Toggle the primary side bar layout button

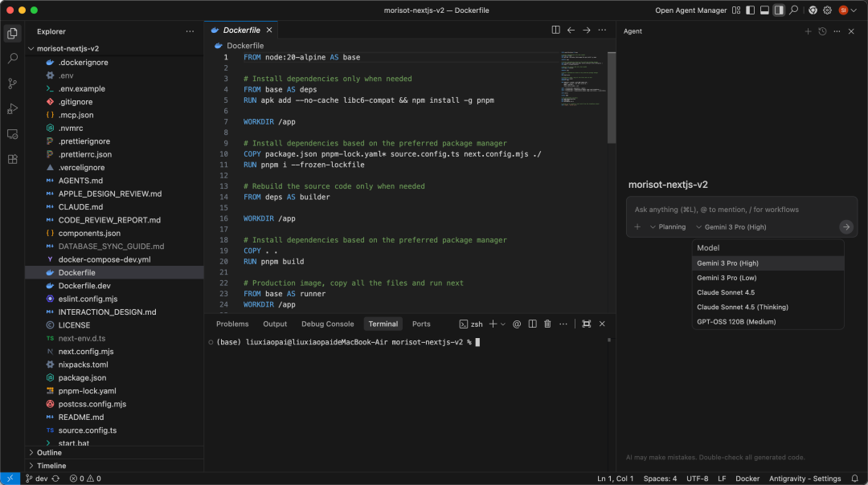point(750,10)
